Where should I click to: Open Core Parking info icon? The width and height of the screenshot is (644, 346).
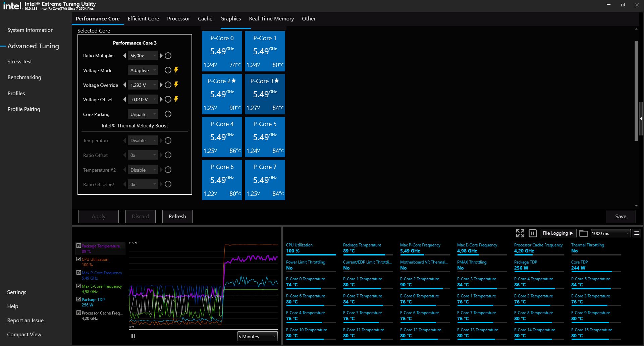pos(168,114)
